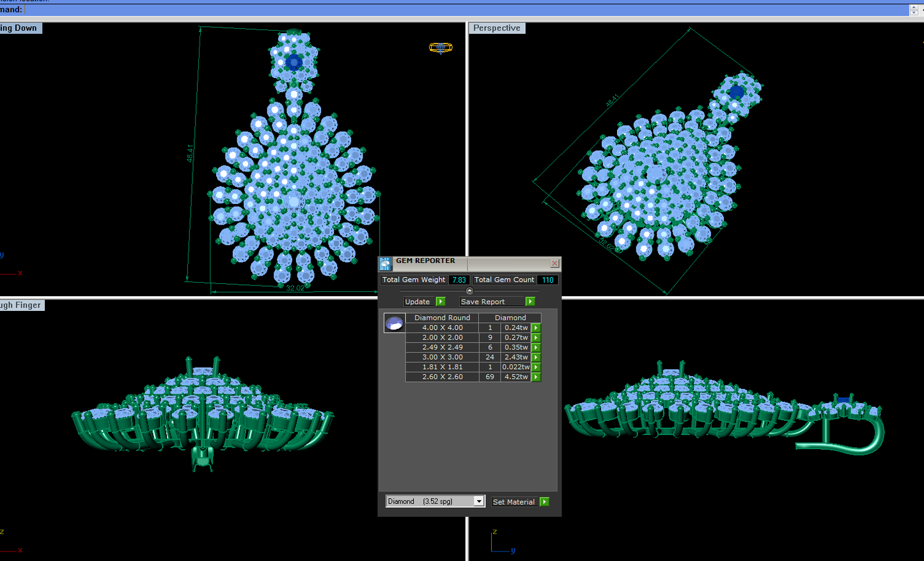This screenshot has height=561, width=924.
Task: Click the 32.02 dimension in Looking Down view
Action: pos(295,288)
